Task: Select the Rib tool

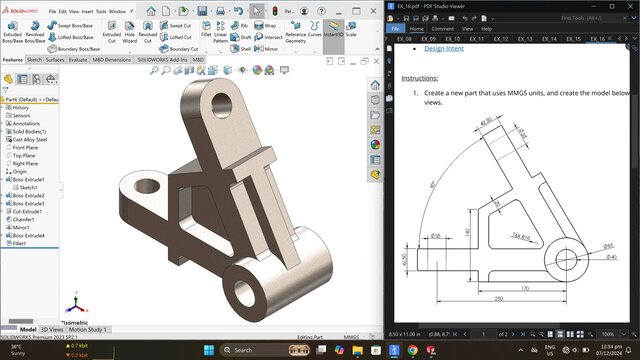Action: pyautogui.click(x=239, y=25)
